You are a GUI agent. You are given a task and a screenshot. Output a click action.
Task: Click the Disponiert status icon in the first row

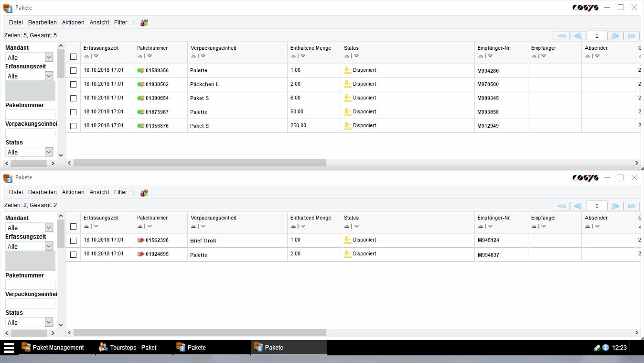pyautogui.click(x=348, y=70)
